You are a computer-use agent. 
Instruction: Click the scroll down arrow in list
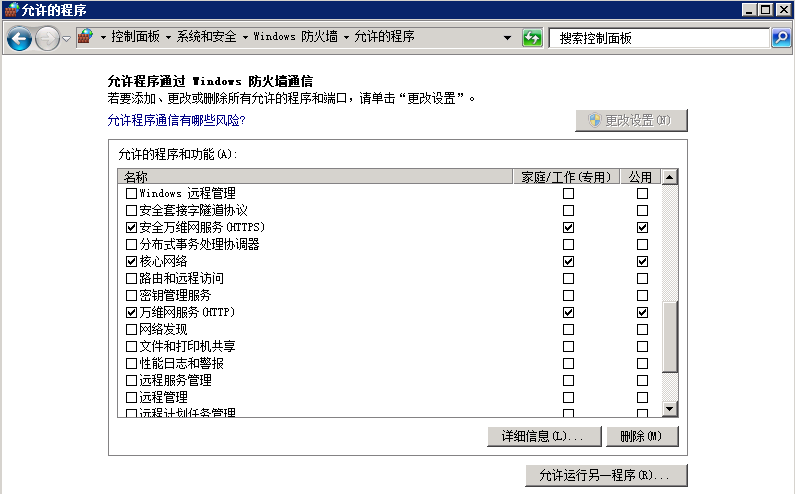click(x=669, y=410)
